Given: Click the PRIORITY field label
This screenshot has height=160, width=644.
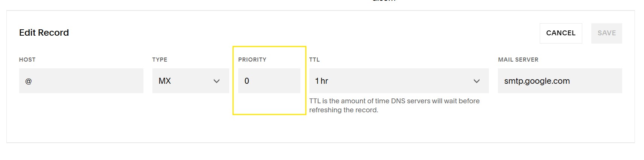Looking at the screenshot, I should (x=252, y=60).
